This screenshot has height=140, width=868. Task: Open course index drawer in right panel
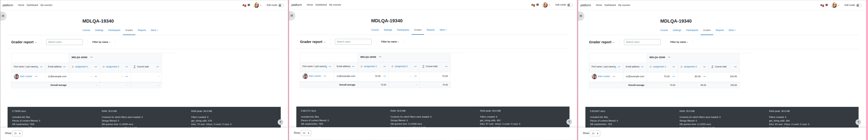(x=581, y=16)
